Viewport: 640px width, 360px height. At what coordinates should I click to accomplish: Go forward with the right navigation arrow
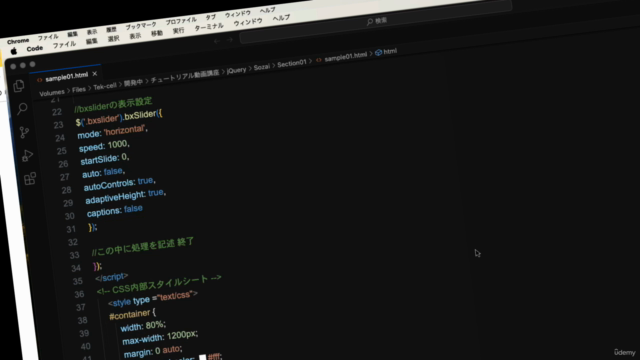230,40
